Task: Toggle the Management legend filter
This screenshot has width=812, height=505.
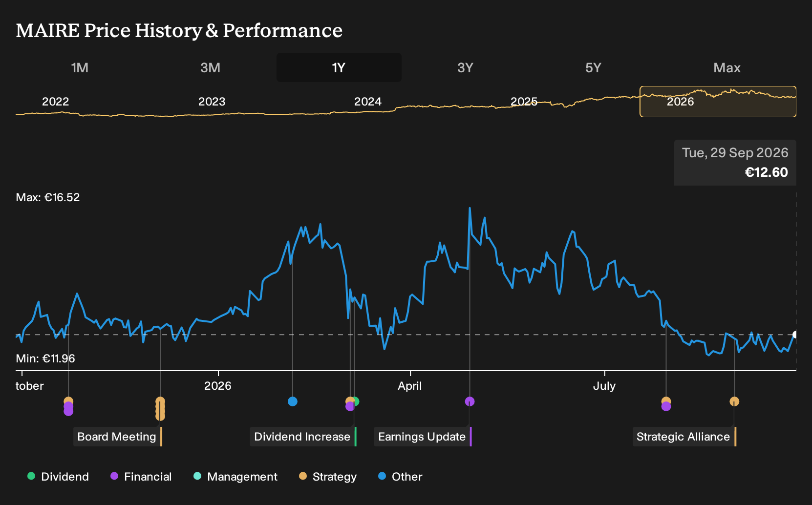Action: point(235,477)
